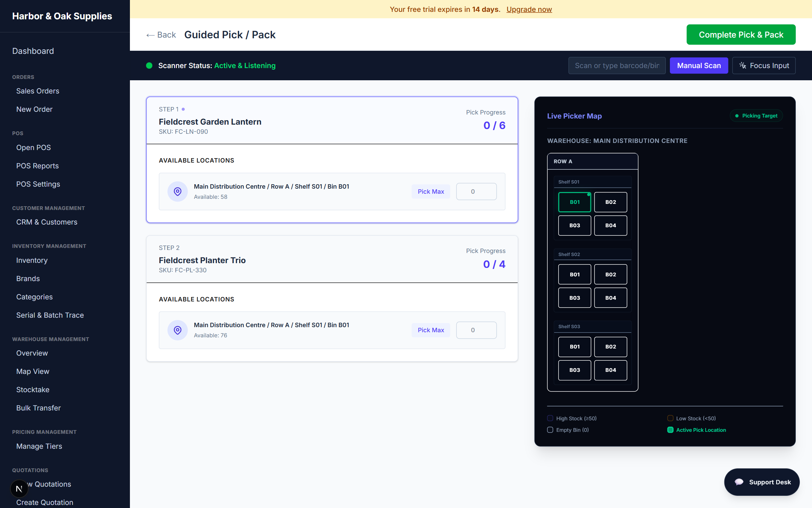Select bin B03 on Shelf S03
The height and width of the screenshot is (508, 812).
coord(574,370)
